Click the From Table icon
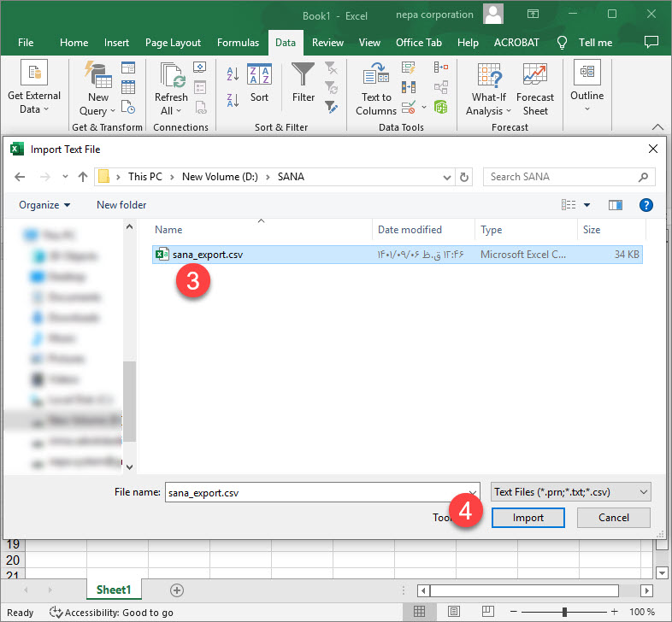This screenshot has width=672, height=622. pos(128,87)
